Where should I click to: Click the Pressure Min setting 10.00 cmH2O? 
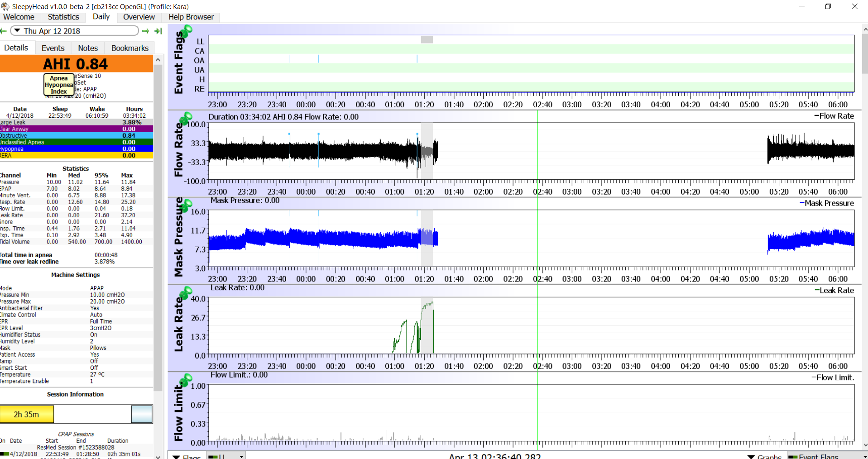point(107,295)
